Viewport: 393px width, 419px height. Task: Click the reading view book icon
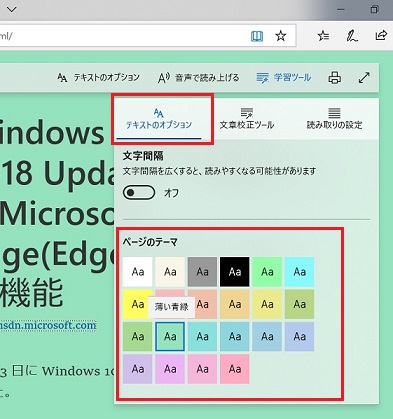(257, 36)
